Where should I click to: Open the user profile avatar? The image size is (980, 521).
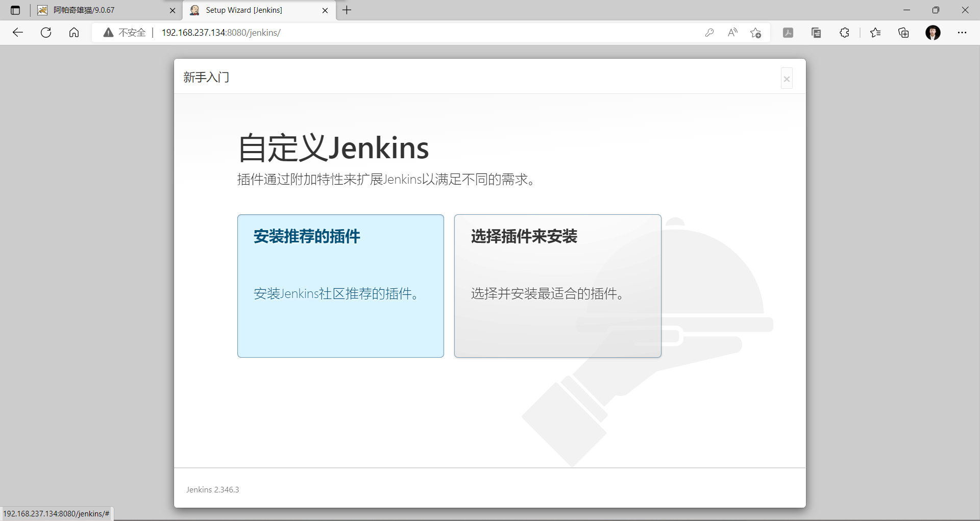click(933, 33)
